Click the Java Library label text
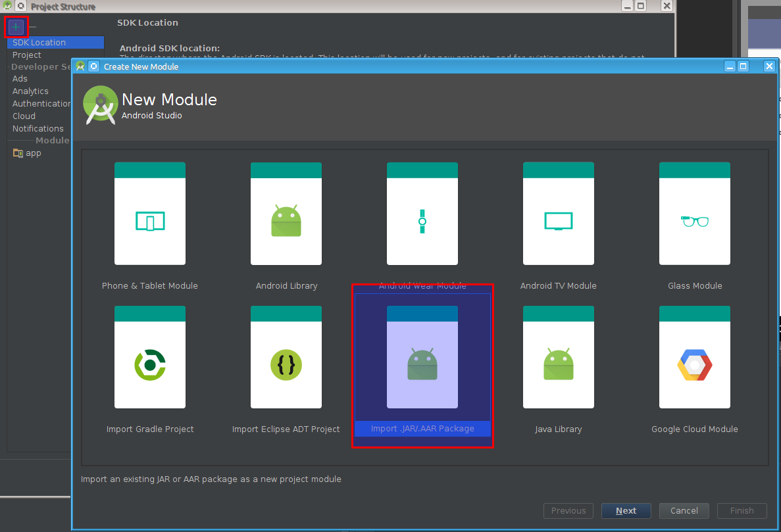The height and width of the screenshot is (532, 781). (559, 429)
